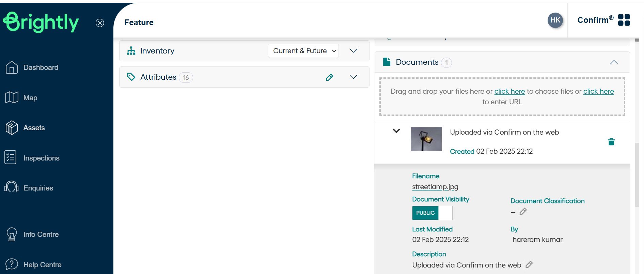Screen dimensions: 644x274
Task: Open the streetlamp photo thumbnail
Action: point(426,139)
